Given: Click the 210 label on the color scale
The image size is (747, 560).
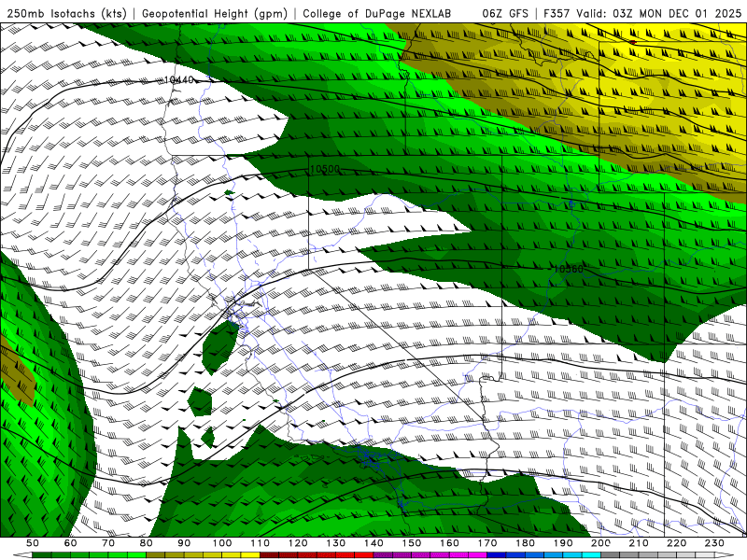Looking at the screenshot, I should coord(639,543).
